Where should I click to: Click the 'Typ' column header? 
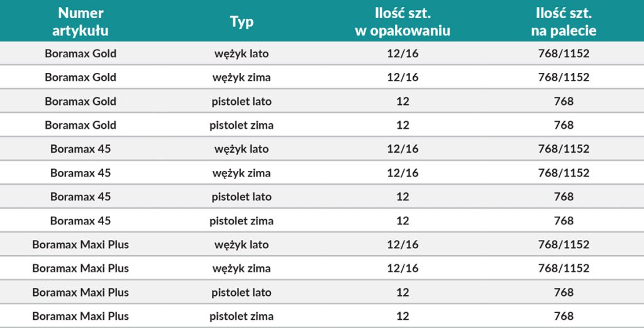pos(241,21)
